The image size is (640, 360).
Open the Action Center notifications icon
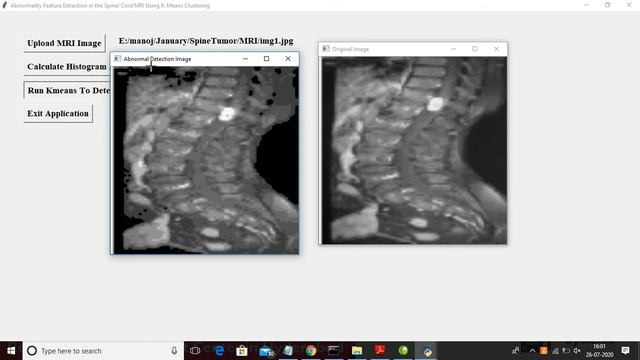pyautogui.click(x=625, y=351)
